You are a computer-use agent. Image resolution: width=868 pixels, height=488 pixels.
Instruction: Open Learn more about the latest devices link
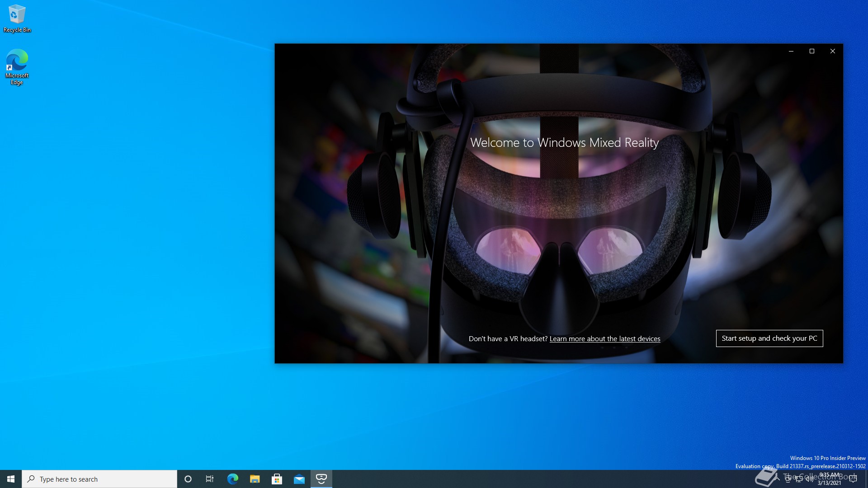(x=605, y=339)
